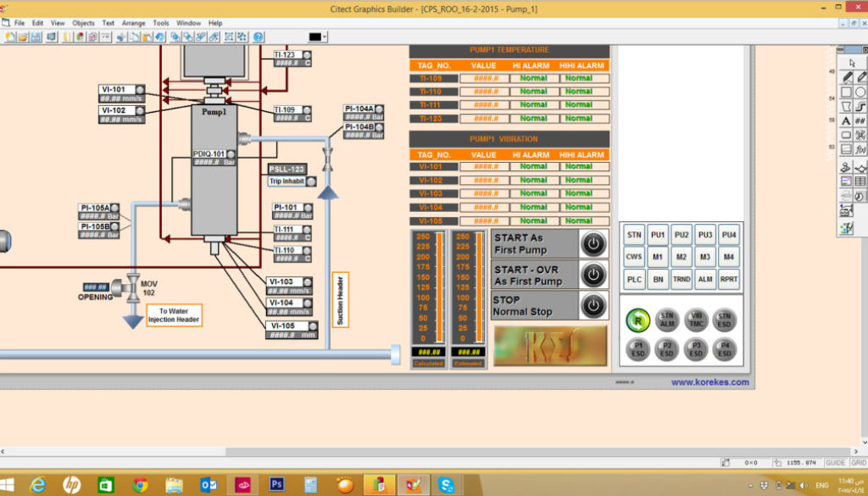The width and height of the screenshot is (868, 496).
Task: Select the Pipe drawing tool
Action: click(x=860, y=106)
